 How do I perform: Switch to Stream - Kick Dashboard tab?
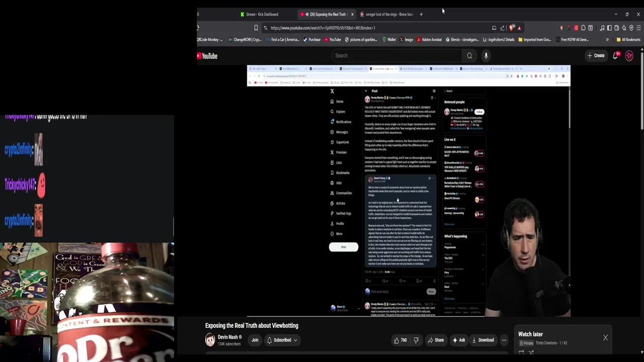click(260, 14)
